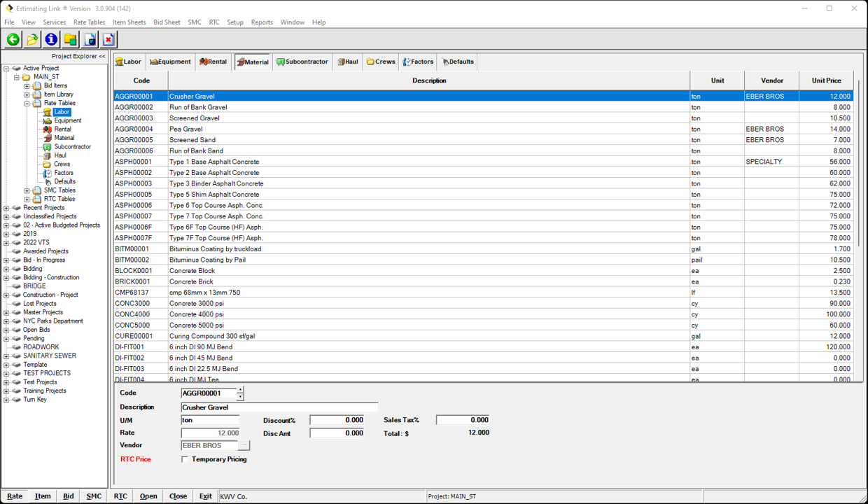
Task: Click the export document toolbar icon
Action: (x=90, y=39)
